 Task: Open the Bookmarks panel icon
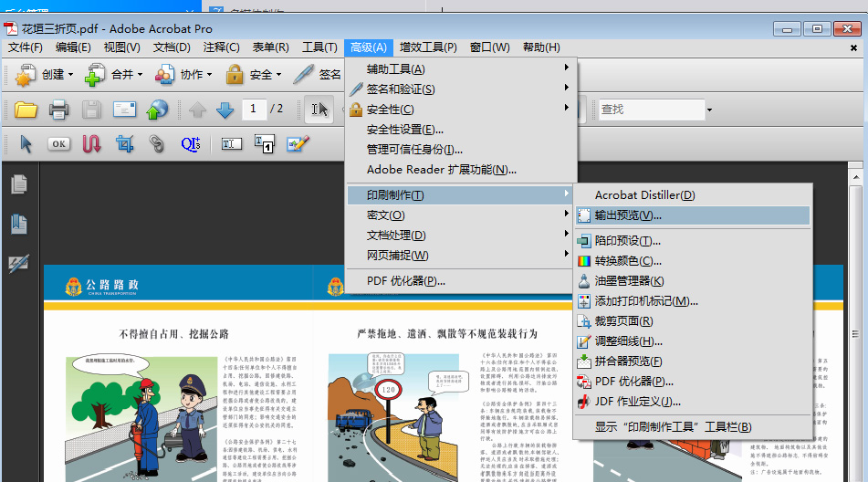point(19,225)
